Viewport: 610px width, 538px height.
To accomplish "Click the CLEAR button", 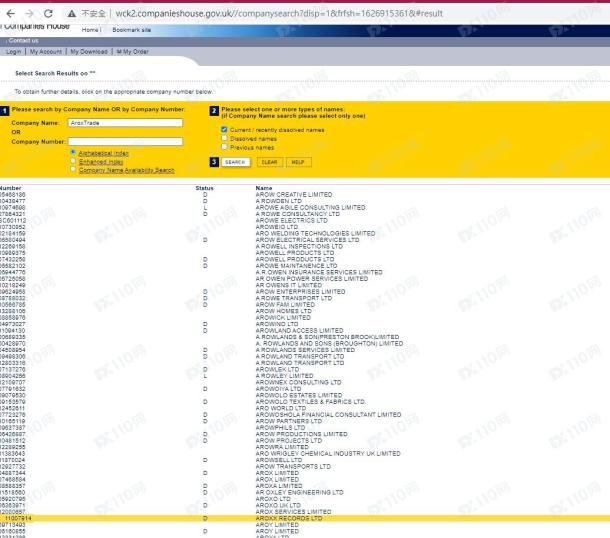I will (269, 162).
